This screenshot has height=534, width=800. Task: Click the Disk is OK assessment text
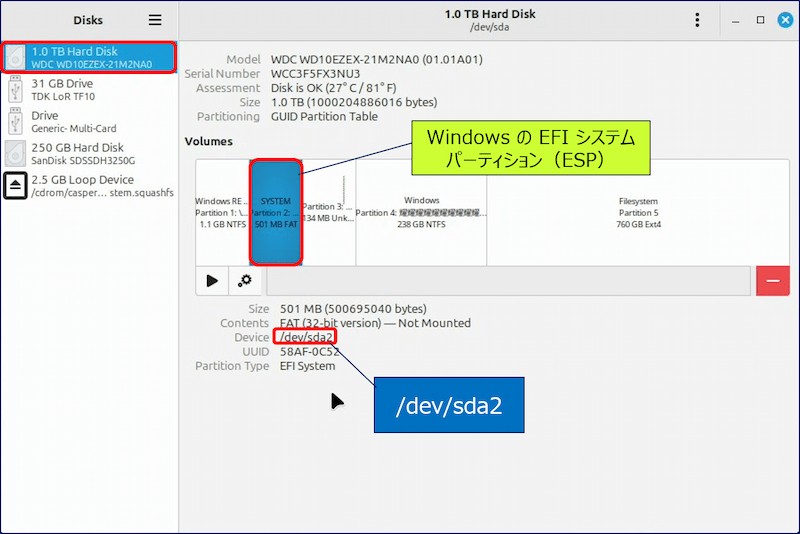point(333,88)
